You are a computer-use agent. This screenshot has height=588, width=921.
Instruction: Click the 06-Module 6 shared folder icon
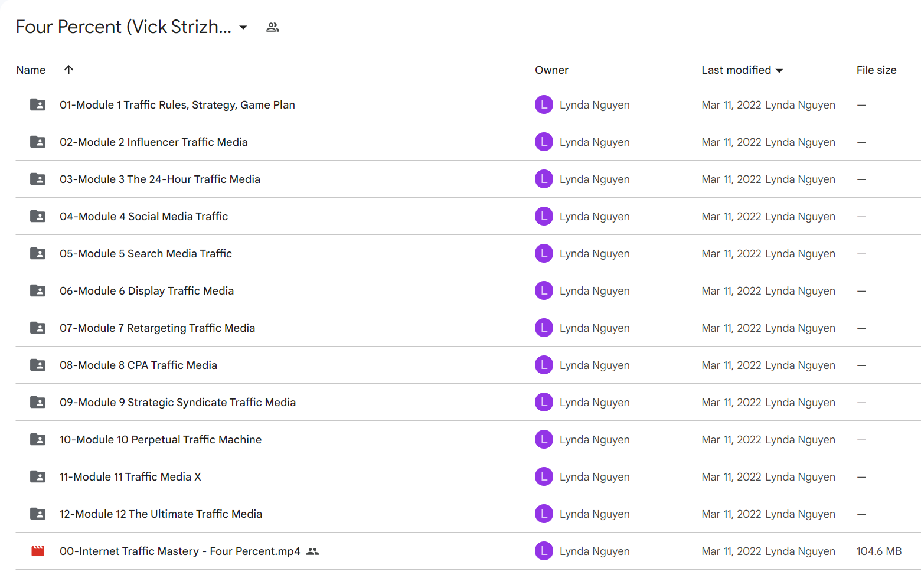(38, 290)
